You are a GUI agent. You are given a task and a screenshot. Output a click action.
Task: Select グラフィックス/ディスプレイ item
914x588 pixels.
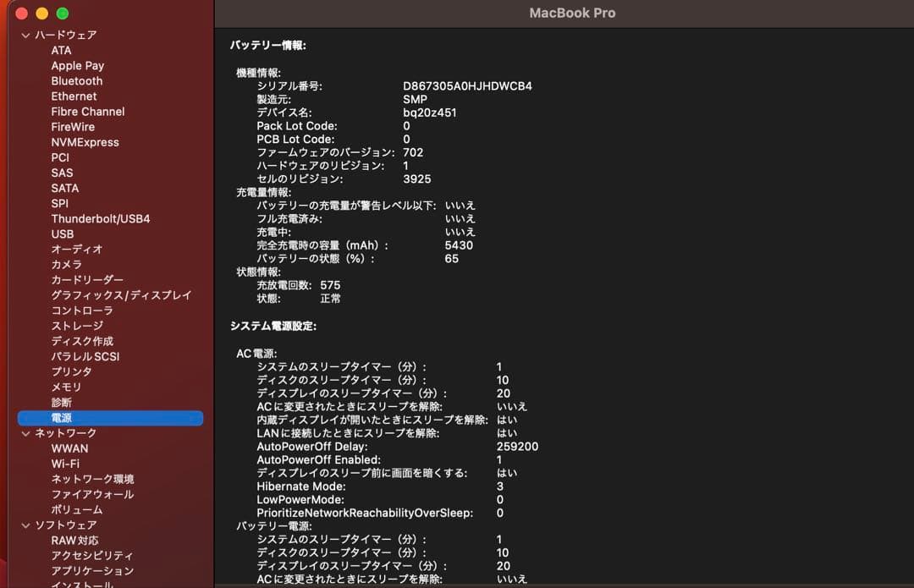tap(121, 295)
